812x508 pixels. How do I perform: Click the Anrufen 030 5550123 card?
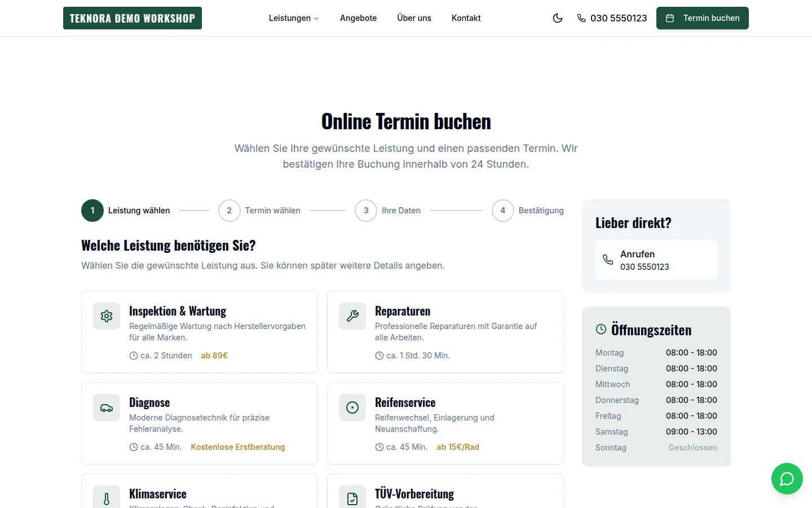click(656, 260)
